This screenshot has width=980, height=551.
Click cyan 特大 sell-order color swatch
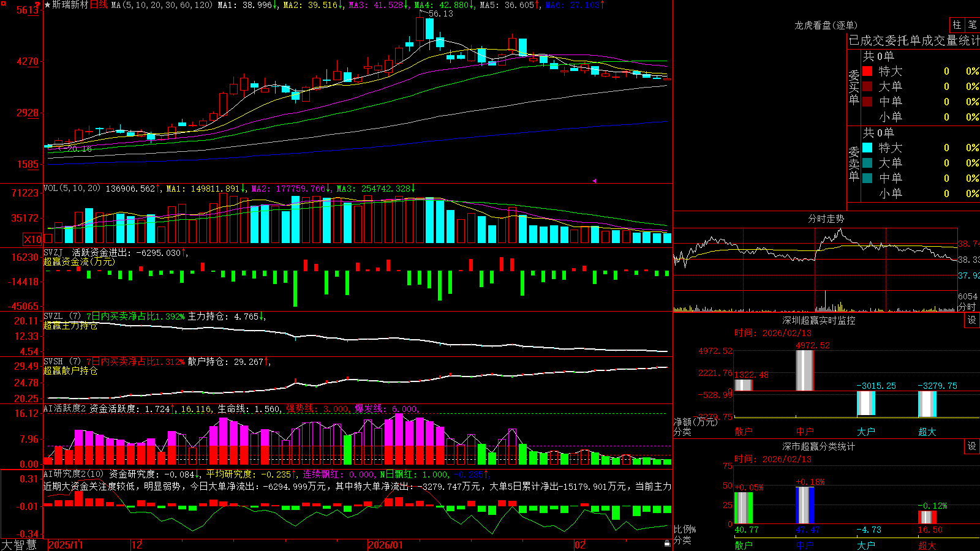click(x=867, y=148)
